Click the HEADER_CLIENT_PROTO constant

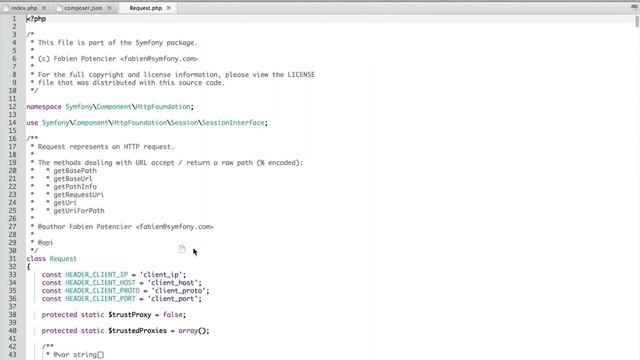click(102, 291)
